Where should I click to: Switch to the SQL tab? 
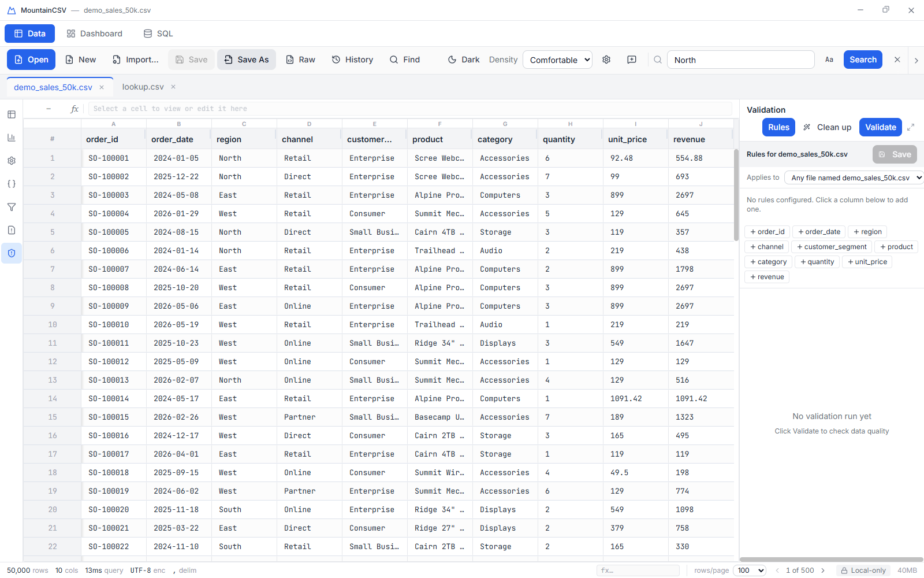coord(158,34)
